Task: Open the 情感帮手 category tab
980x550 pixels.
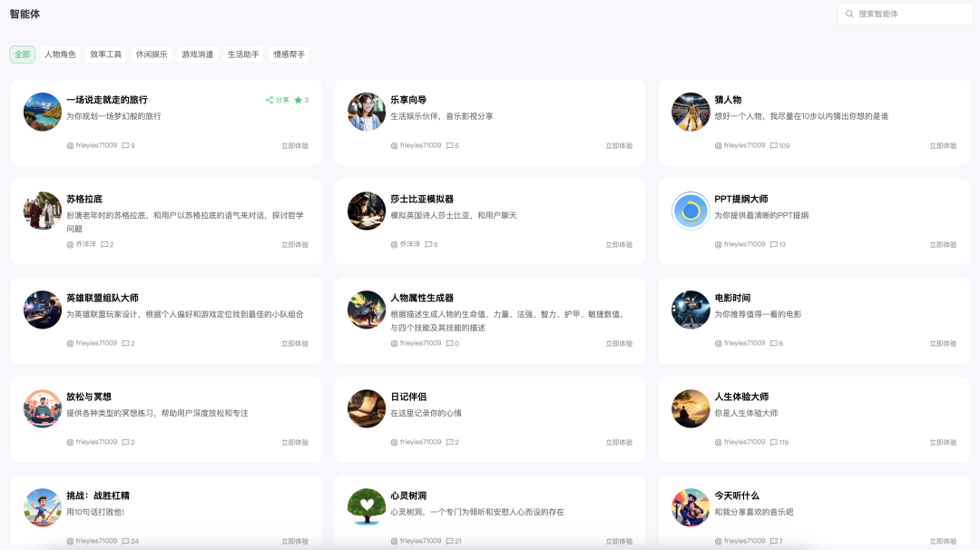Action: click(289, 54)
